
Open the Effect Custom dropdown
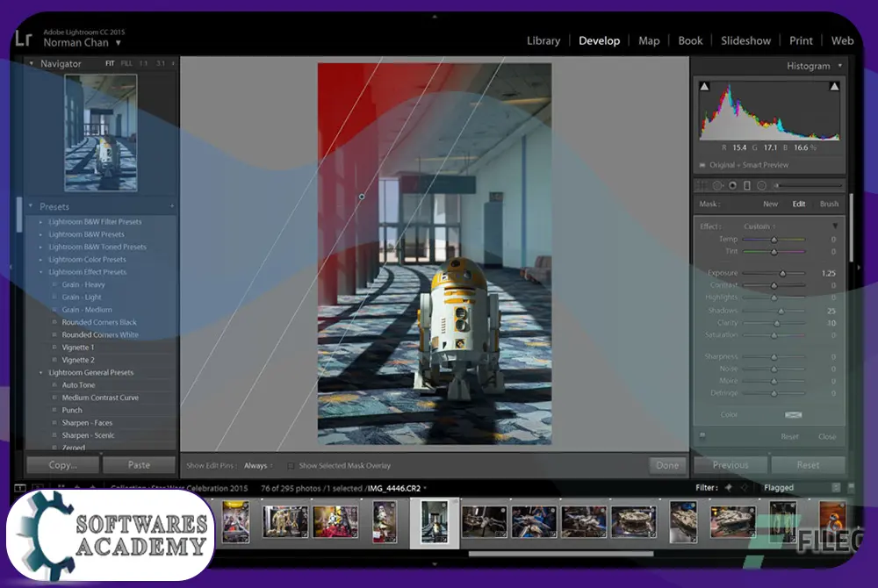pos(759,226)
